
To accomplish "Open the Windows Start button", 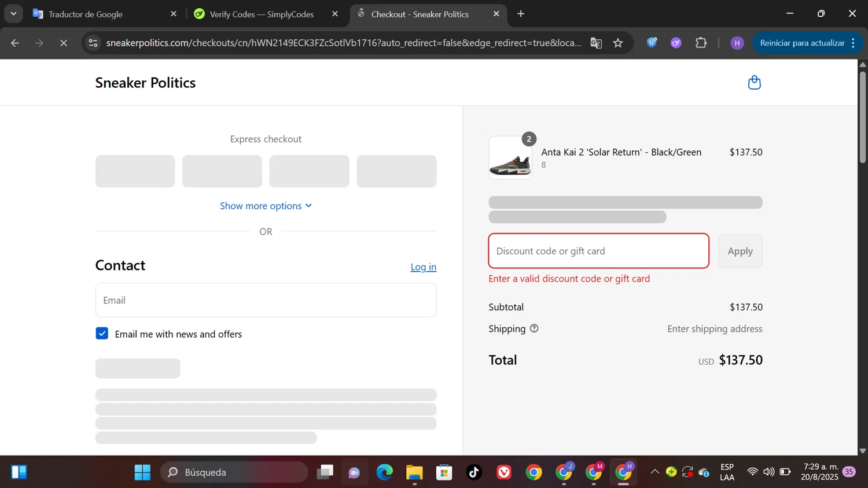I will (x=142, y=472).
